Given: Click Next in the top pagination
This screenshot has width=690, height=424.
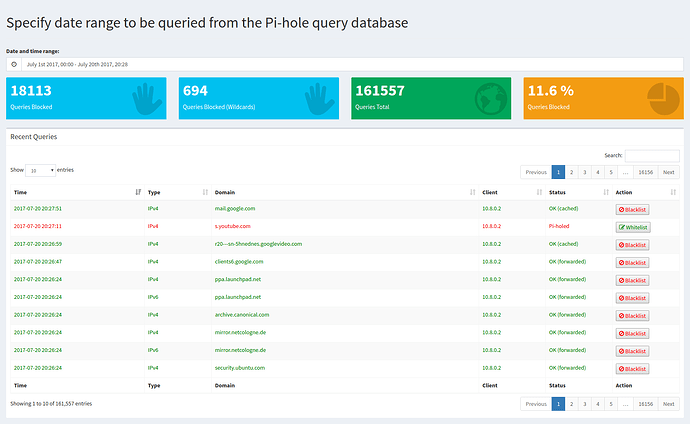Looking at the screenshot, I should (x=668, y=172).
